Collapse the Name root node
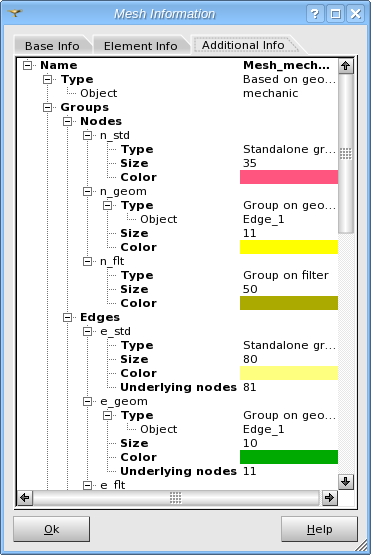 tap(27, 65)
